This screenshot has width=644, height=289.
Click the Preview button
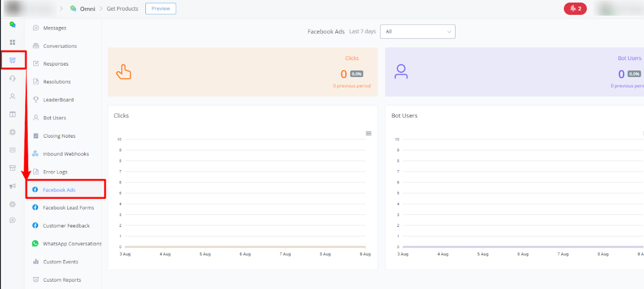point(161,9)
